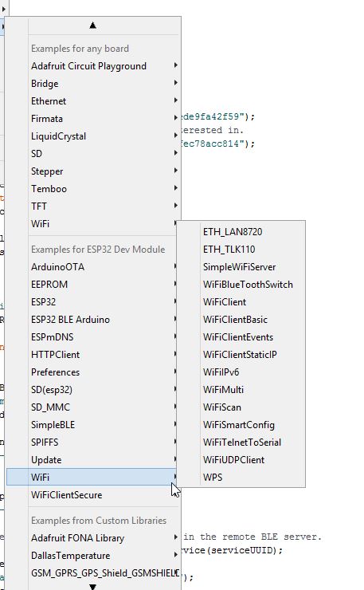364x590 pixels.
Task: Open the Firmata examples submenu
Action: 93,119
